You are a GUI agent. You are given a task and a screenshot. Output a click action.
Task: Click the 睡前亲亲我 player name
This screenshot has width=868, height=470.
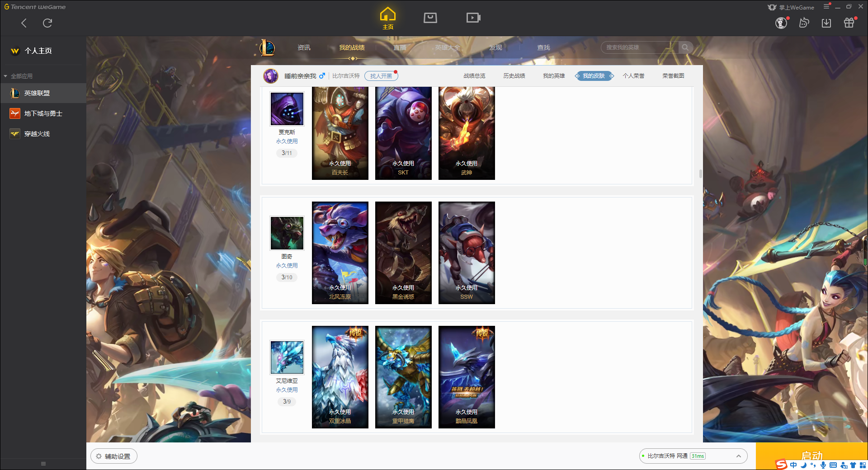[300, 76]
